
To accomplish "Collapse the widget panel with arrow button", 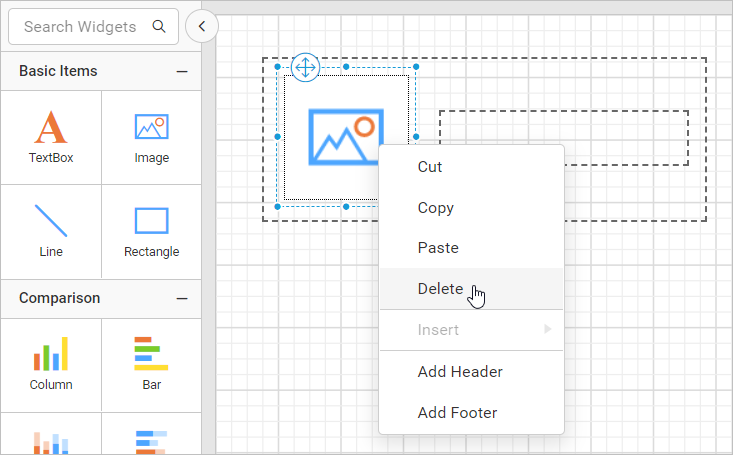I will click(x=202, y=27).
